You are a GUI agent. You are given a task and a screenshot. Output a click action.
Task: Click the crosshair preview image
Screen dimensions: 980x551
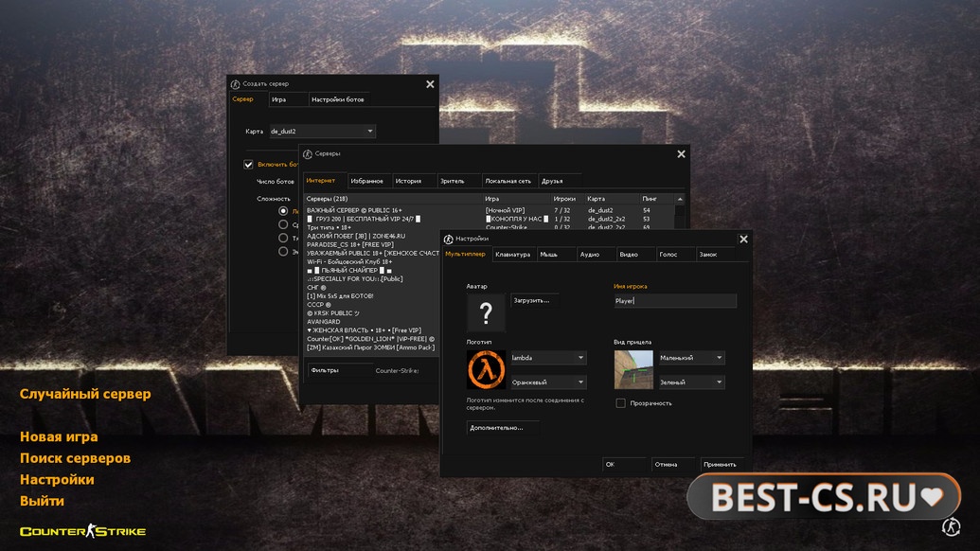(633, 369)
